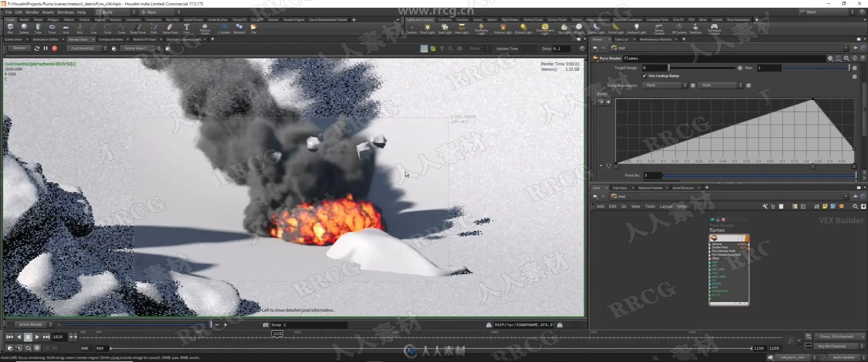Open Layout menu in network editor

666,206
